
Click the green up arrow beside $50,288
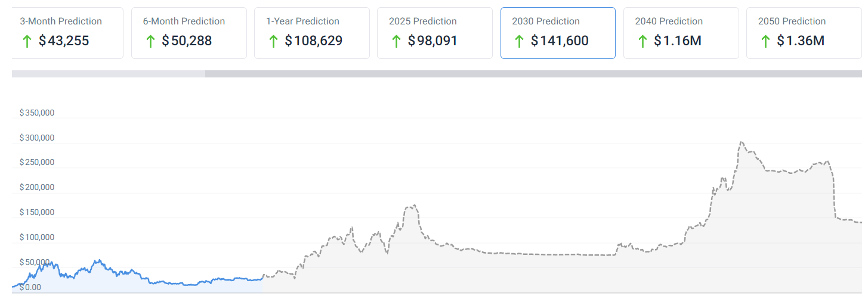(150, 41)
